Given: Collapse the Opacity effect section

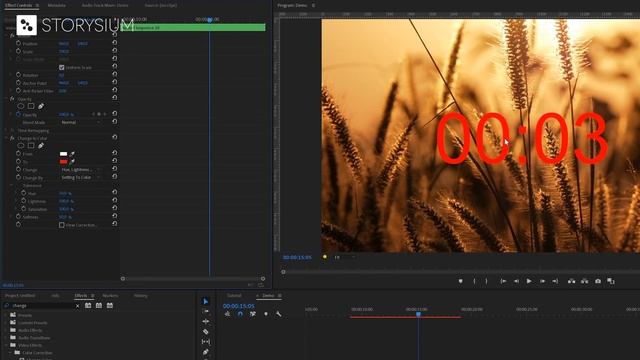Looking at the screenshot, I should point(6,99).
